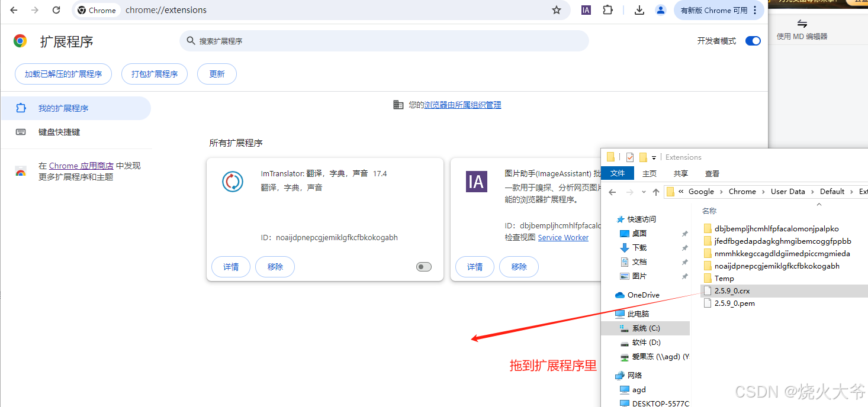Expand the chevron after User Data in path
Screen dimensions: 868x407
point(812,192)
